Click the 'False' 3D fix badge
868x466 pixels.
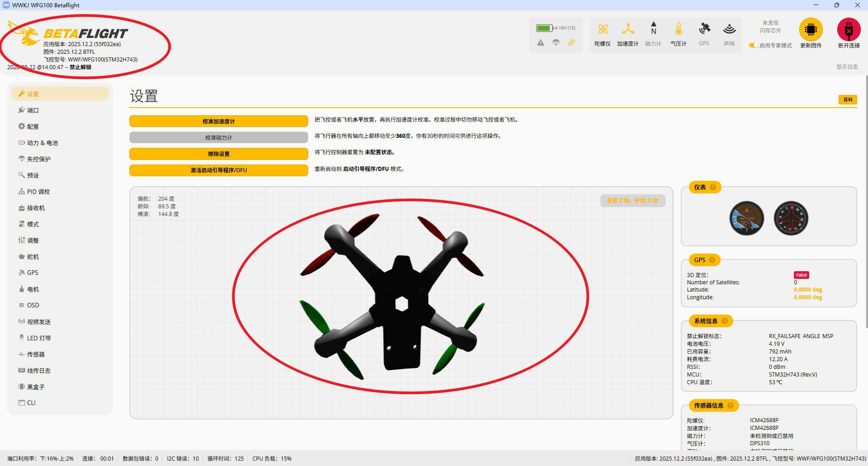point(802,275)
